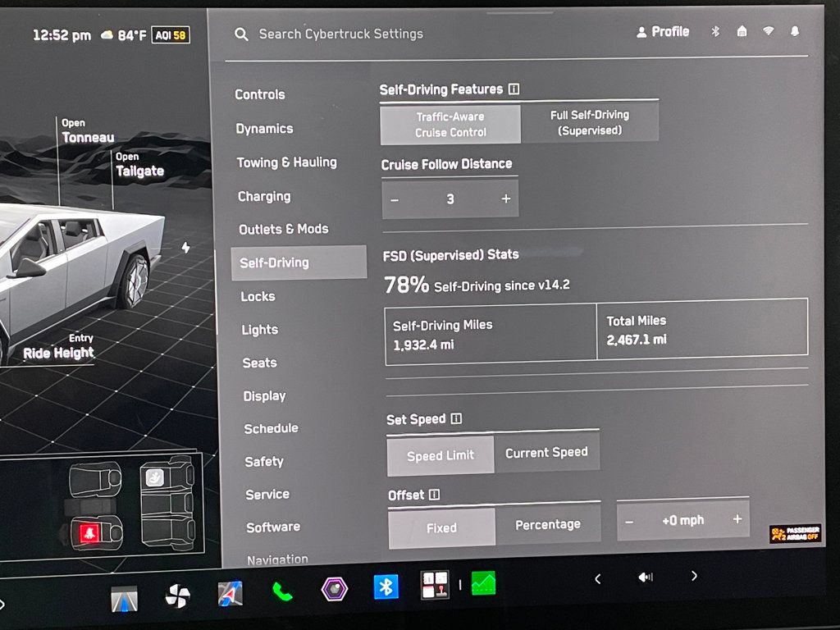
Task: Tap the Self-Driving Miles stats box
Action: (x=491, y=335)
